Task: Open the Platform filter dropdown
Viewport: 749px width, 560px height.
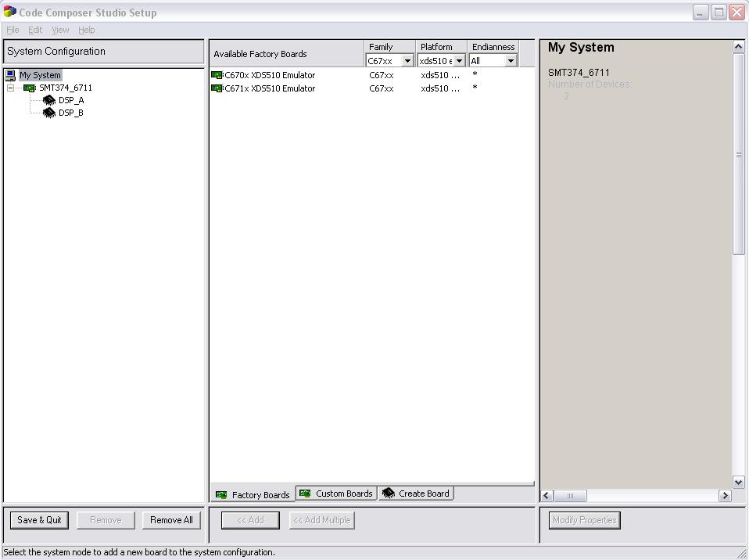Action: coord(459,61)
